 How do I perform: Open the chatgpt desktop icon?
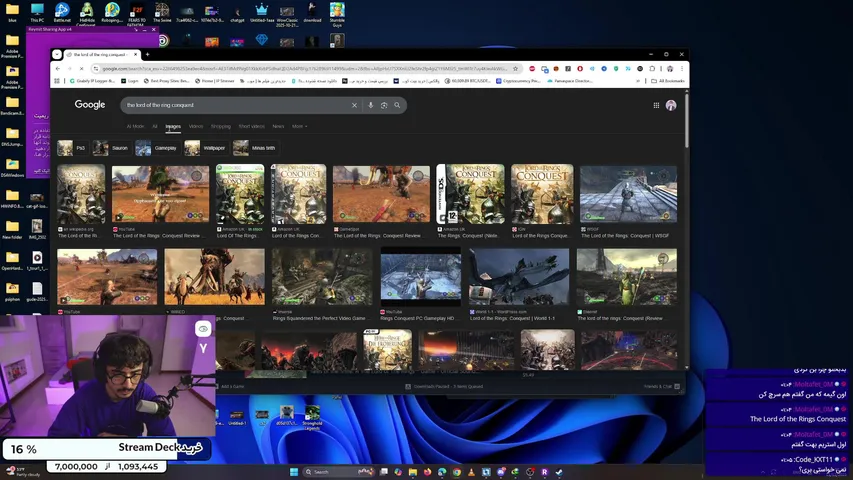[237, 13]
